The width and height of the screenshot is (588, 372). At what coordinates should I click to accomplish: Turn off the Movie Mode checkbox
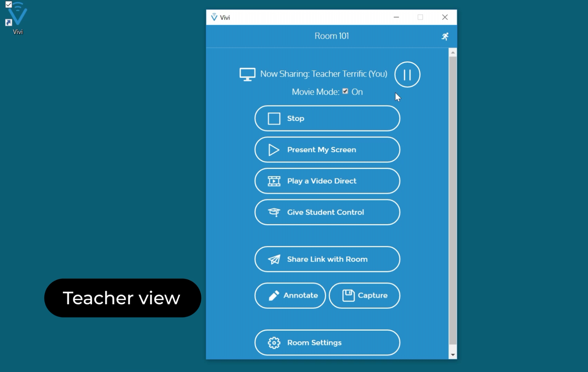pos(345,91)
